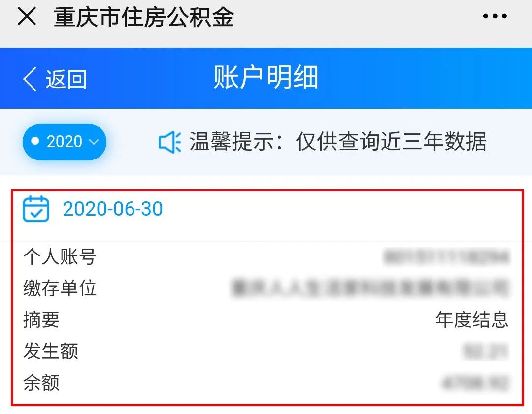Select the 个人账号 row
Image resolution: width=532 pixels, height=414 pixels.
point(266,256)
